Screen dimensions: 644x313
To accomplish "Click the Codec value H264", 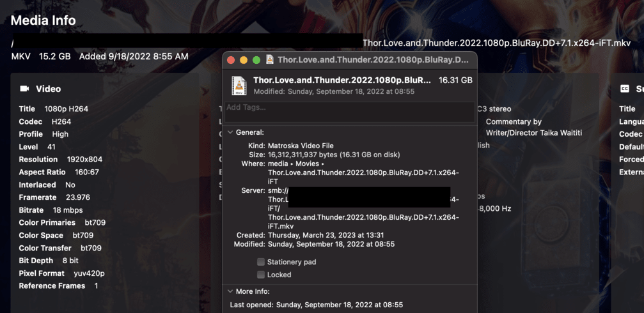I will coord(61,122).
